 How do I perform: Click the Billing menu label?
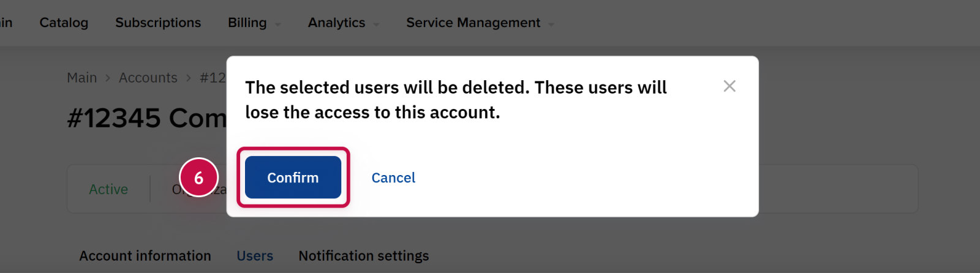coord(247,23)
